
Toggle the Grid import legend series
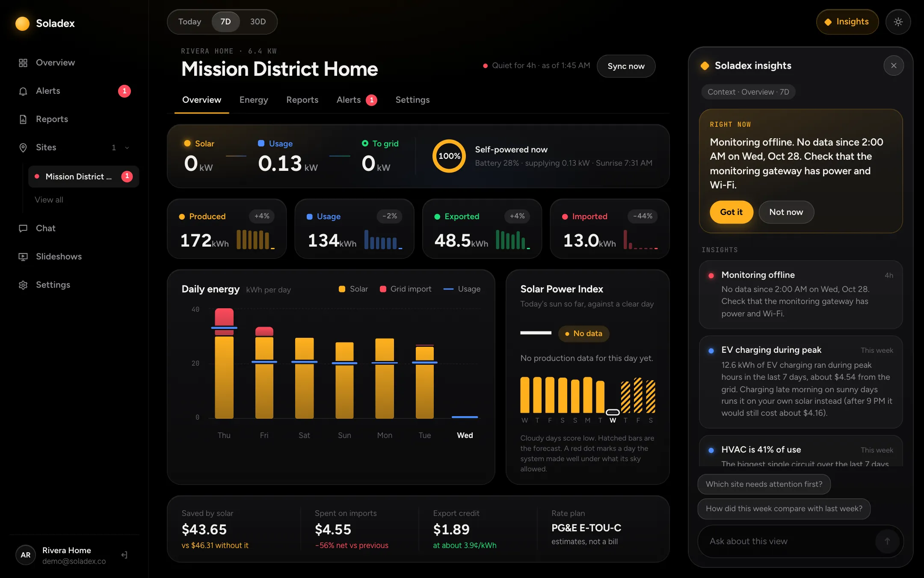[x=406, y=289]
